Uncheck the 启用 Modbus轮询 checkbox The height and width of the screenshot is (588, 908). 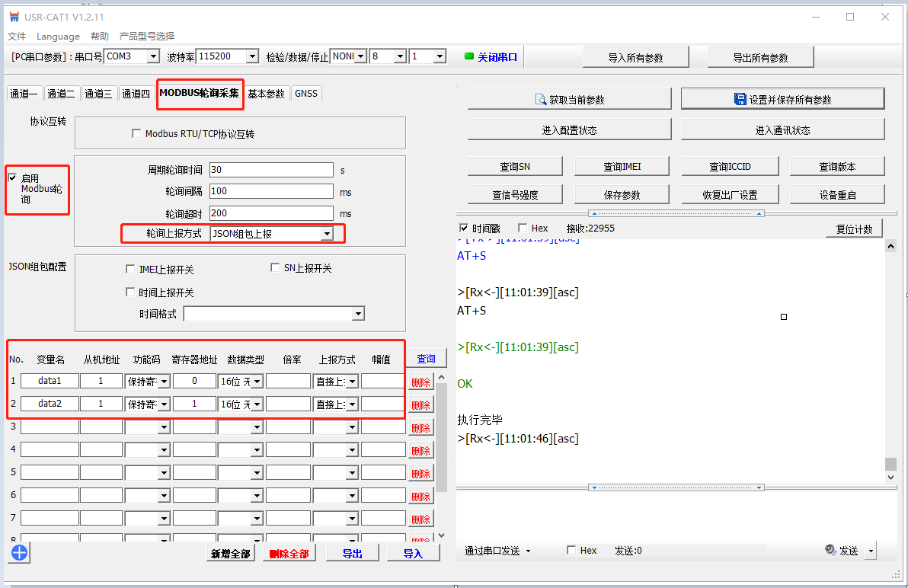pos(12,177)
